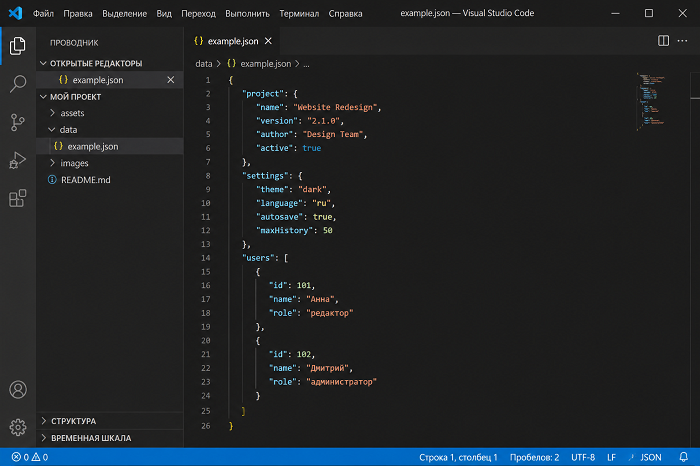The height and width of the screenshot is (466, 700).
Task: Click the "Анна" name value
Action: click(320, 299)
